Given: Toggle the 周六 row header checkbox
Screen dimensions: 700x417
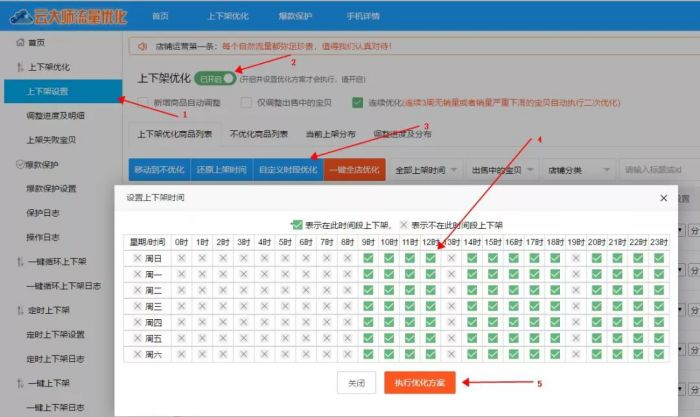Looking at the screenshot, I should click(x=138, y=354).
